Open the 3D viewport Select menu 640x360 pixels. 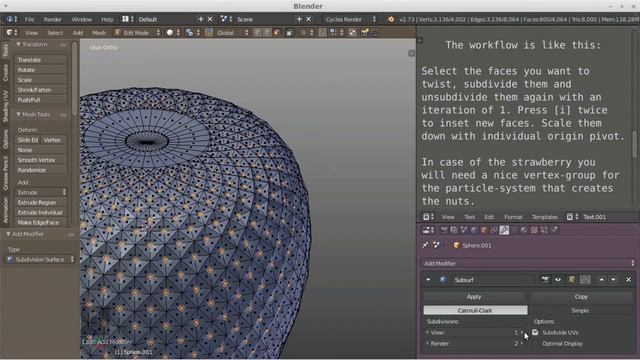pyautogui.click(x=55, y=33)
